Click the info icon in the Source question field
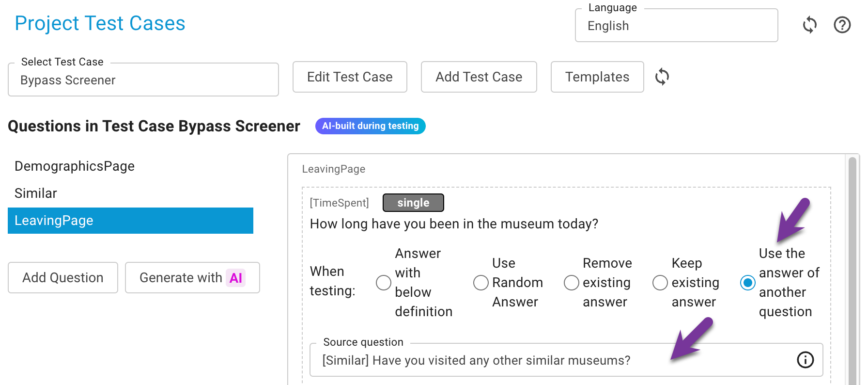Image resolution: width=868 pixels, height=385 pixels. pyautogui.click(x=805, y=360)
